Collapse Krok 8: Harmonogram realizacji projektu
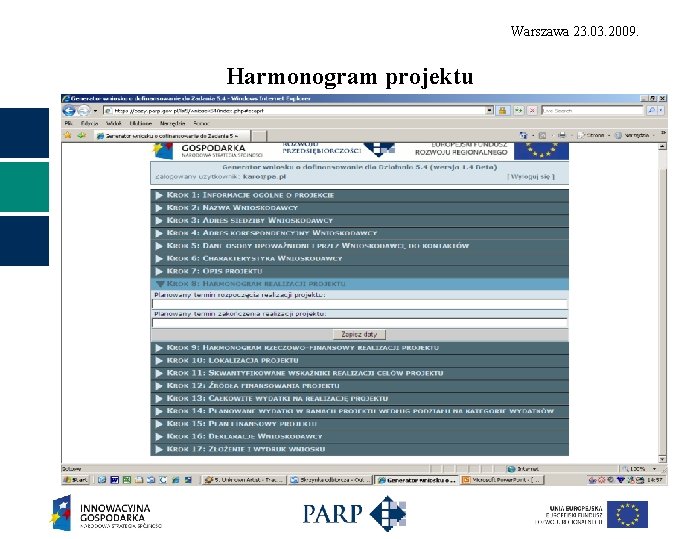Screen dimensions: 700x539 [359, 284]
